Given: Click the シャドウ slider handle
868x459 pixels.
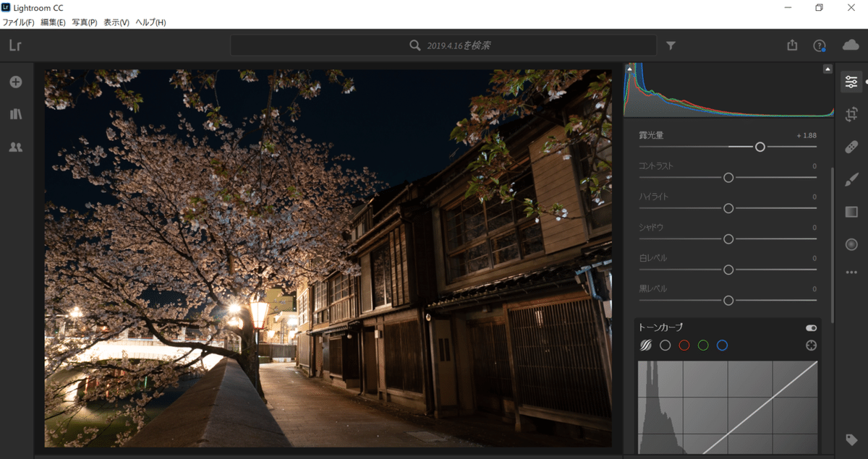Looking at the screenshot, I should click(x=728, y=239).
